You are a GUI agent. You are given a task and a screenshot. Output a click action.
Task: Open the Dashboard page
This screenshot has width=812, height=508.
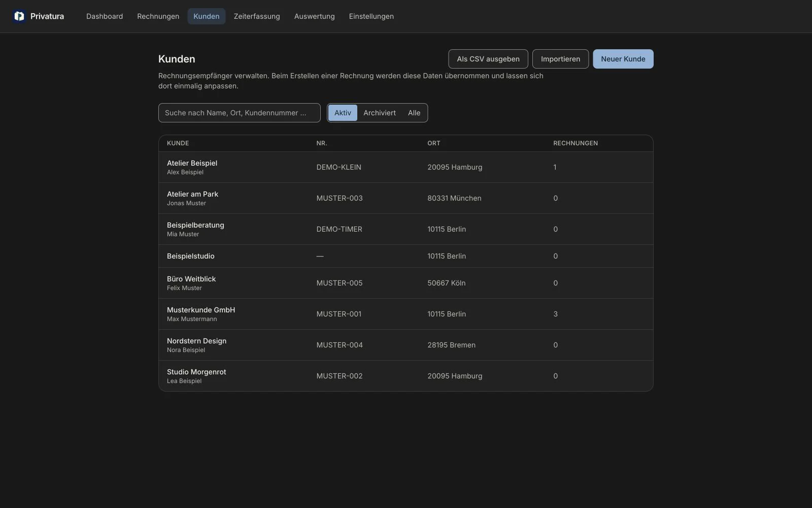[x=105, y=16]
